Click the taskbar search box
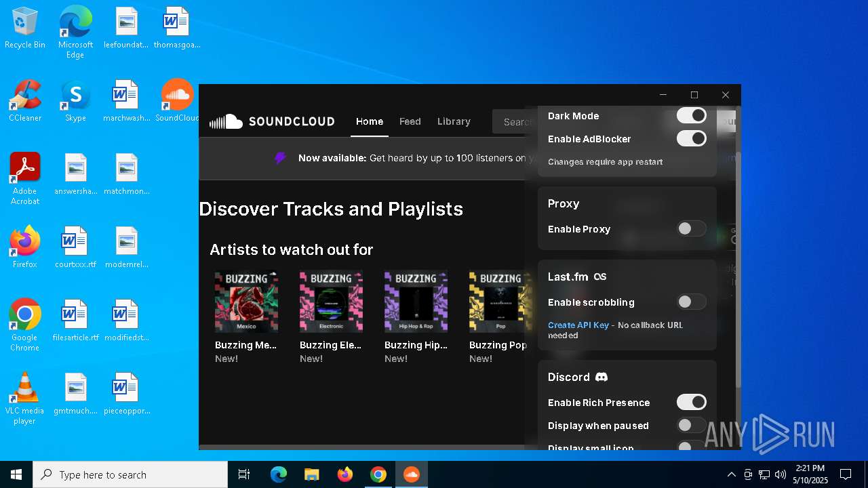This screenshot has height=488, width=868. point(130,474)
